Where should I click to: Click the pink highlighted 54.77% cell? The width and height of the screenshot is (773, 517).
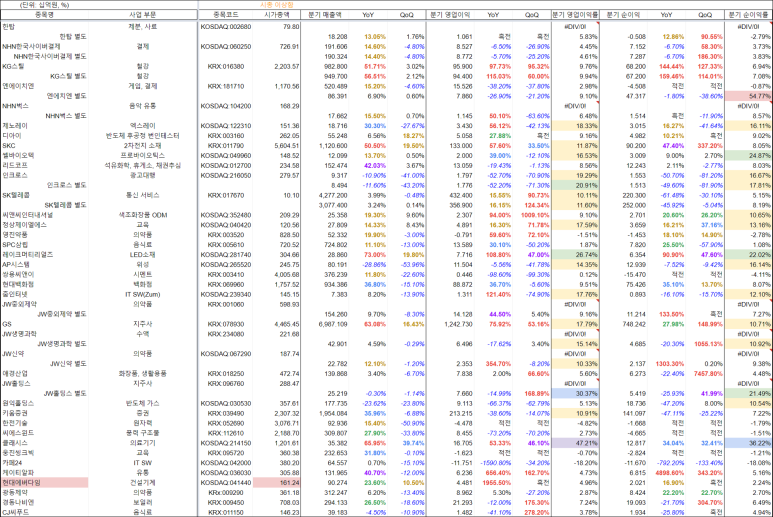(x=749, y=96)
